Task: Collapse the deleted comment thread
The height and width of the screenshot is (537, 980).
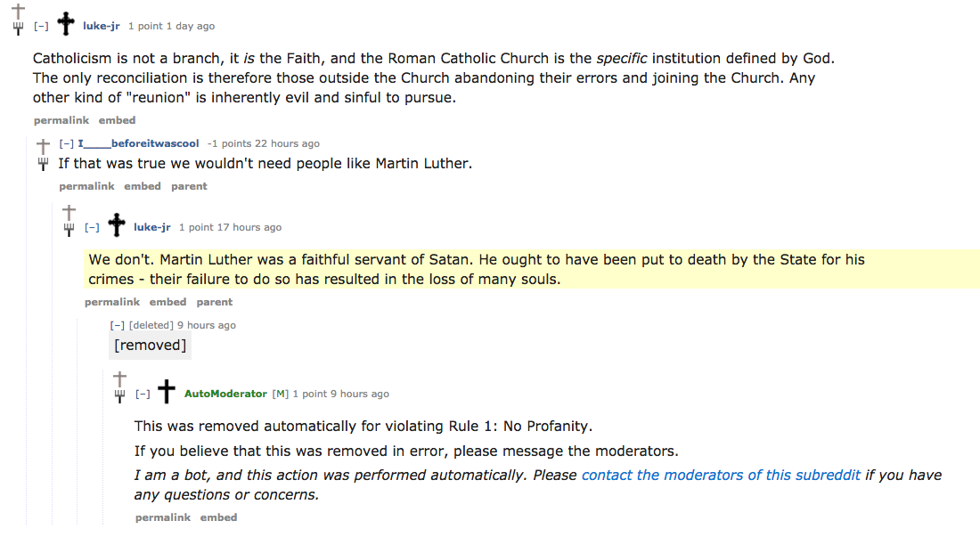Action: point(117,325)
